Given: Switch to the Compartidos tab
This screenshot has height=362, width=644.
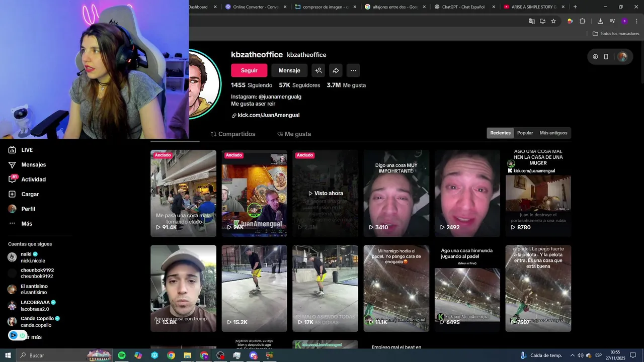Looking at the screenshot, I should click(x=233, y=134).
